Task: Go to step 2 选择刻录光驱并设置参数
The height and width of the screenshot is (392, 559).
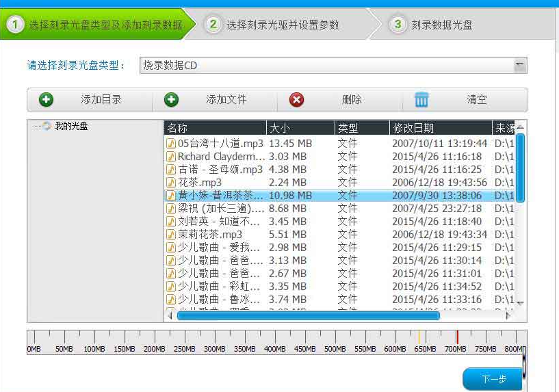Action: click(x=283, y=25)
